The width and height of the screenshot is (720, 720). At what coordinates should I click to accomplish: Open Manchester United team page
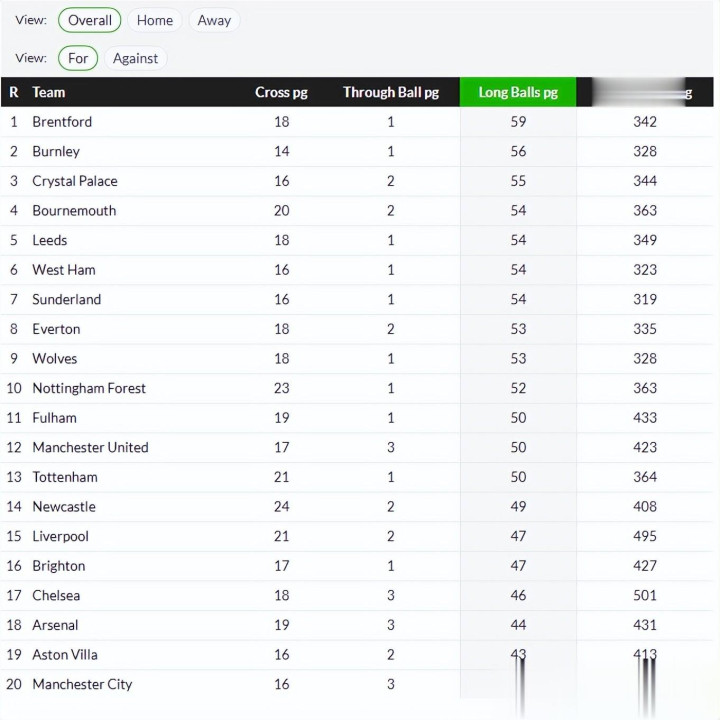point(90,447)
